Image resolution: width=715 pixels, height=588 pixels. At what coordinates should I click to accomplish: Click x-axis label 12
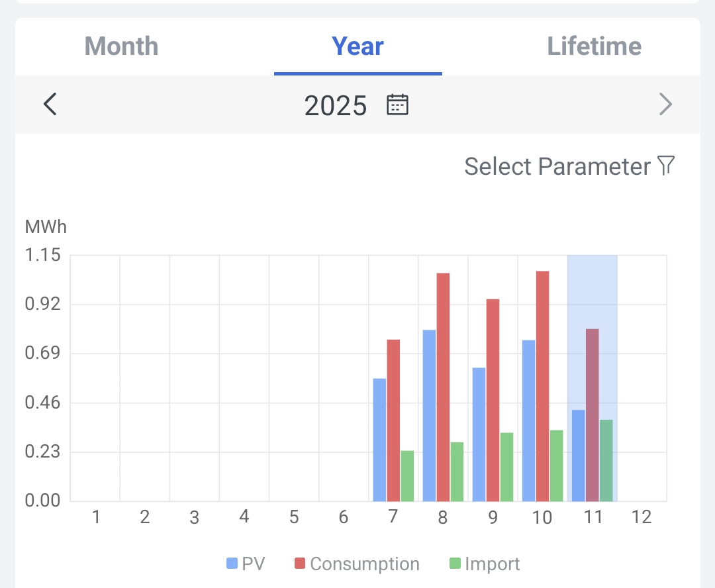click(x=642, y=517)
